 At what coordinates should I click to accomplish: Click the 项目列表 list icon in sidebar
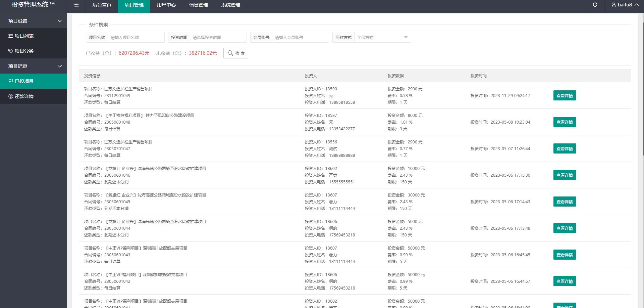coord(11,36)
